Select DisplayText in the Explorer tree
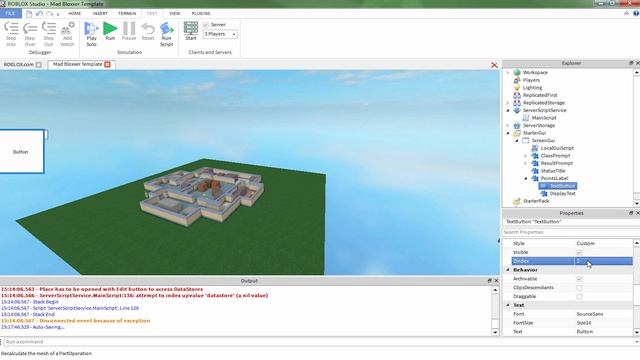This screenshot has width=640, height=360. click(x=562, y=193)
